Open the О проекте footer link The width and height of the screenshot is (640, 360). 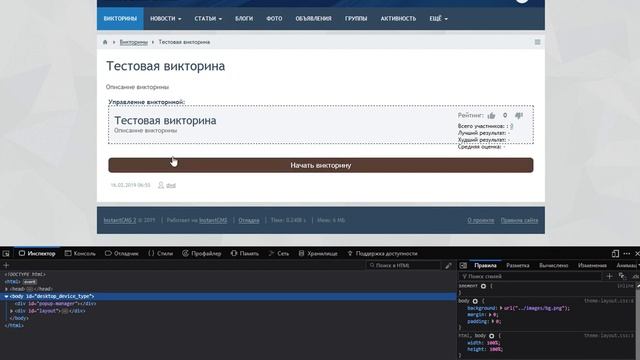(x=480, y=220)
